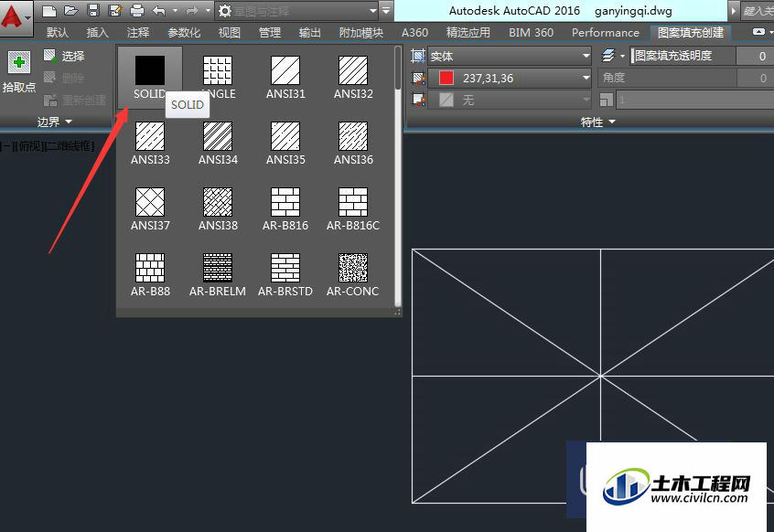The height and width of the screenshot is (532, 774).
Task: Choose the SOLID hatch pattern
Action: (x=150, y=77)
